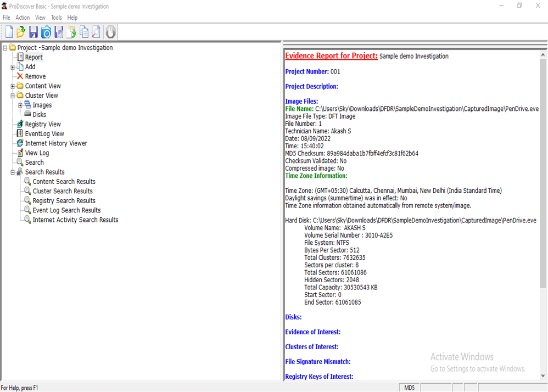
Task: Select Remove in the project tree
Action: point(35,76)
